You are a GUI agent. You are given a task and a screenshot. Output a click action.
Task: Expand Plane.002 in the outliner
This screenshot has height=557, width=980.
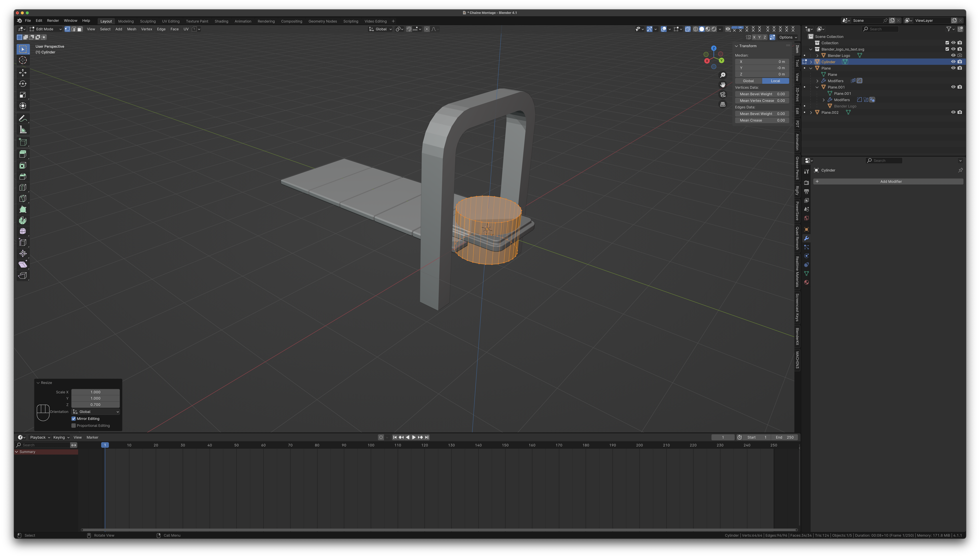[x=811, y=112]
